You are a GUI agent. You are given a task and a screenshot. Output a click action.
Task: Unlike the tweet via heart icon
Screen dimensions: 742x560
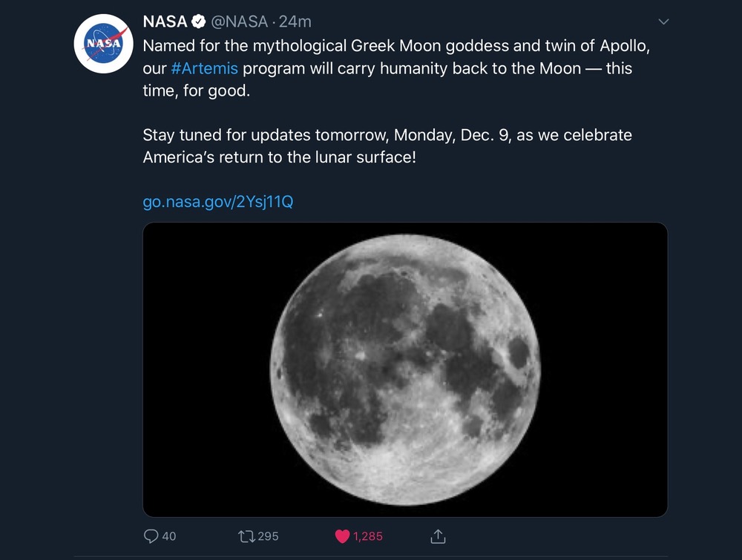[x=342, y=536]
